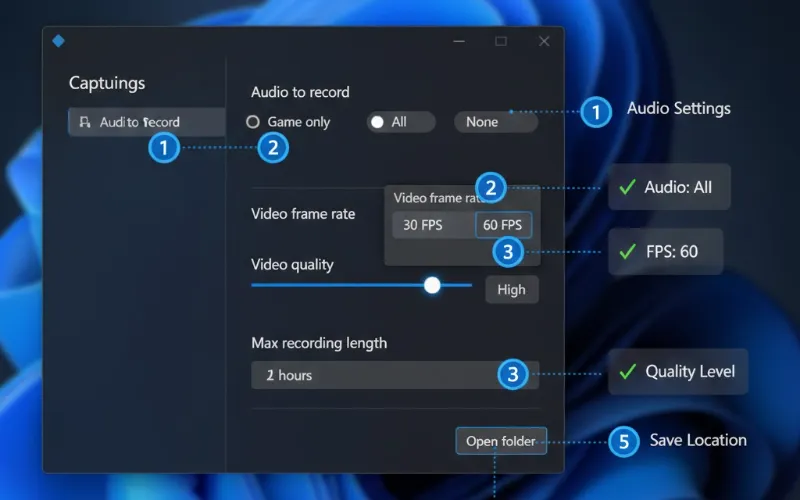The width and height of the screenshot is (800, 500).
Task: Click the Video quality label
Action: (292, 265)
